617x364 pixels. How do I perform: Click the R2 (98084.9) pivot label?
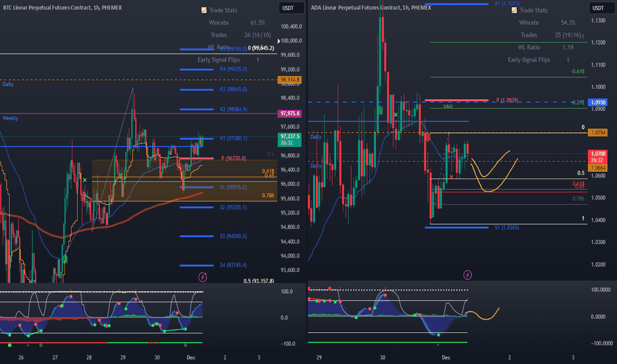click(233, 109)
